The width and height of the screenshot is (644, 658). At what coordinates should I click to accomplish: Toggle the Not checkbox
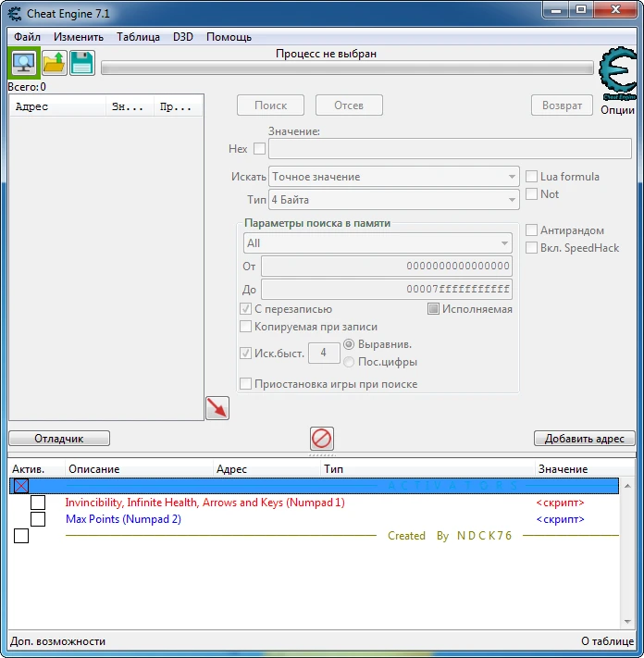[x=531, y=193]
